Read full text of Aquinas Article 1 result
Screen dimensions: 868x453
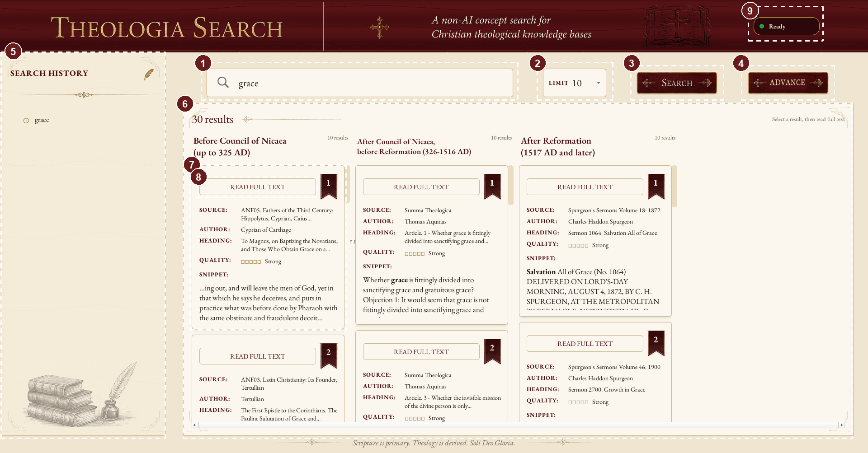(x=421, y=187)
